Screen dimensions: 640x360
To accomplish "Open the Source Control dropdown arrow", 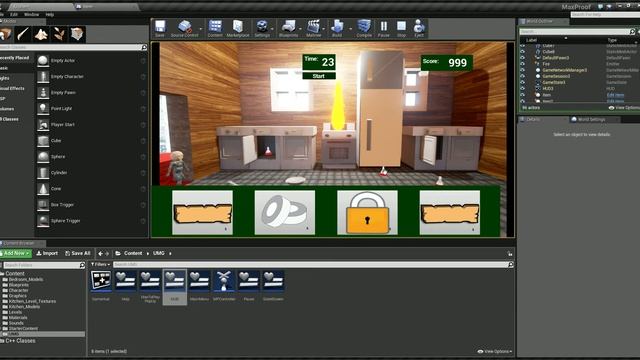I will pos(201,29).
